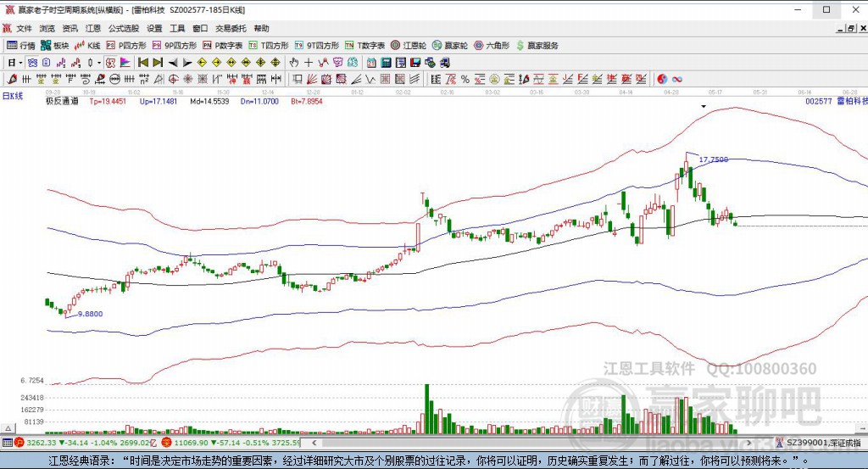Viewport: 868px width, 469px height.
Task: Click the 17.7500 high price label
Action: pyautogui.click(x=714, y=159)
